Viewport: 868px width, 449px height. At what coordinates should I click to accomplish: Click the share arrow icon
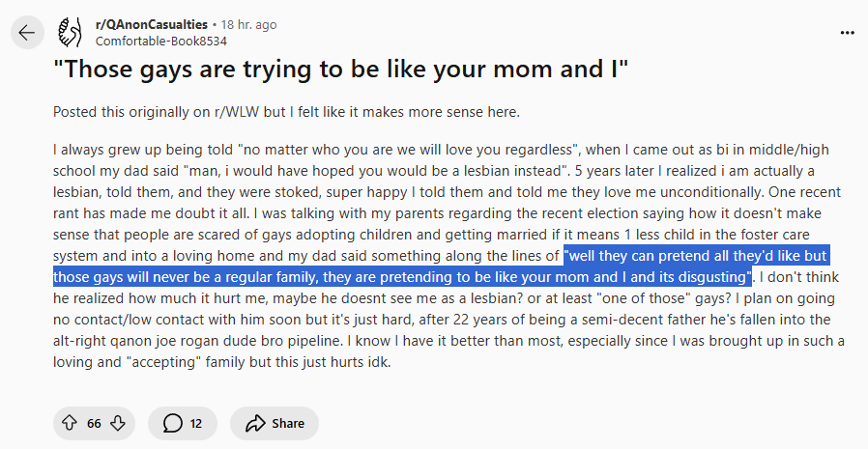coord(255,423)
